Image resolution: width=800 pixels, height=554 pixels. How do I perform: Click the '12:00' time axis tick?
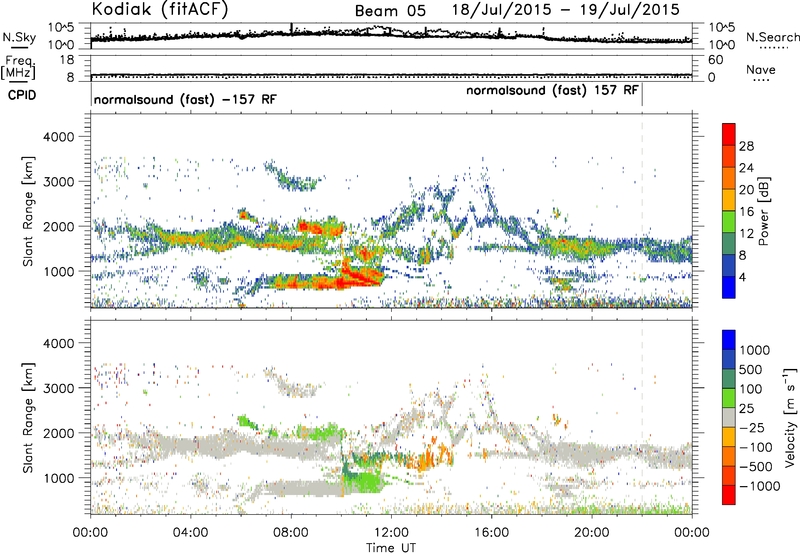(391, 533)
